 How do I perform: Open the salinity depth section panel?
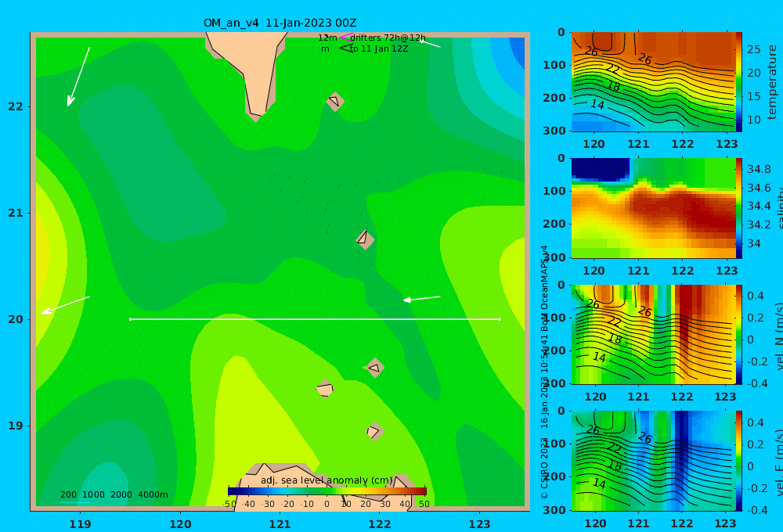coord(653,208)
